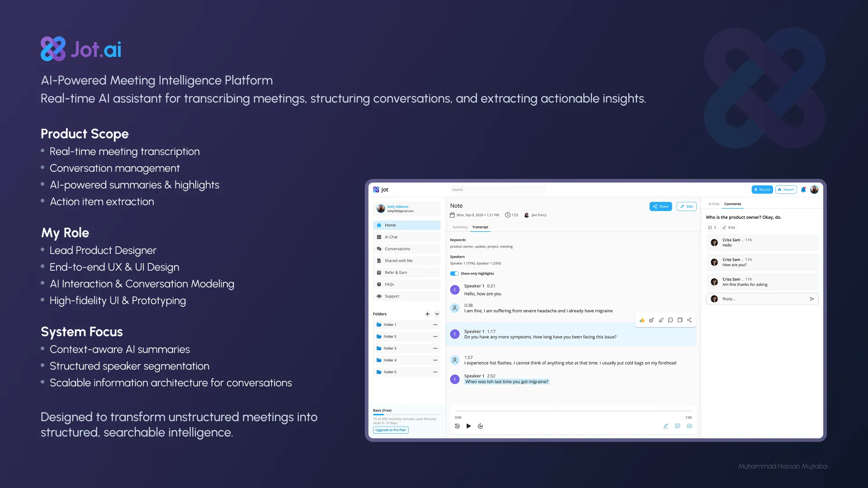Click the Reply comment input field
This screenshot has width=868, height=488.
762,299
